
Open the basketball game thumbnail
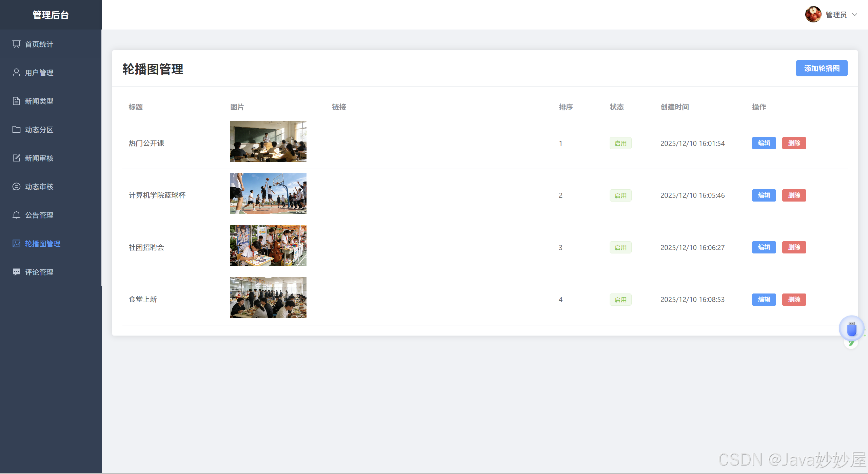(268, 193)
